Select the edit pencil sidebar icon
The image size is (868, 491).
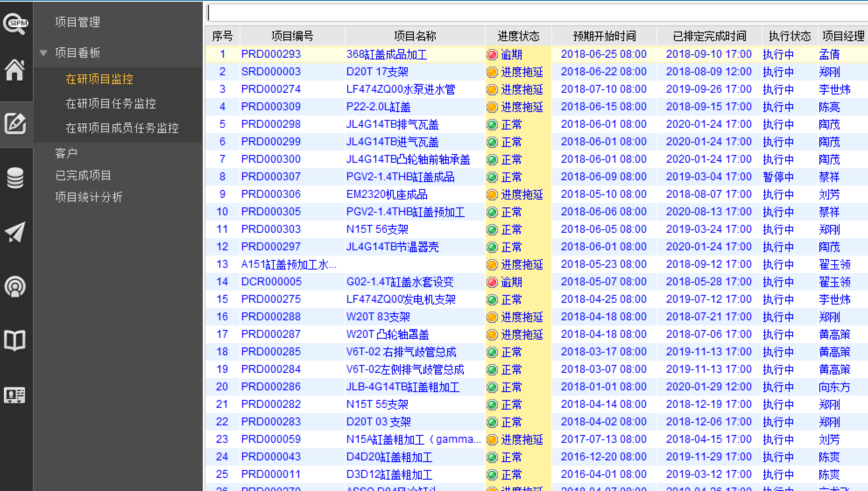point(15,124)
